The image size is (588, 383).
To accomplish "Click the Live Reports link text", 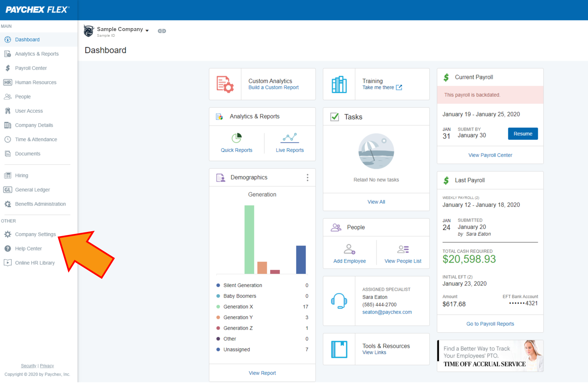I will 290,150.
